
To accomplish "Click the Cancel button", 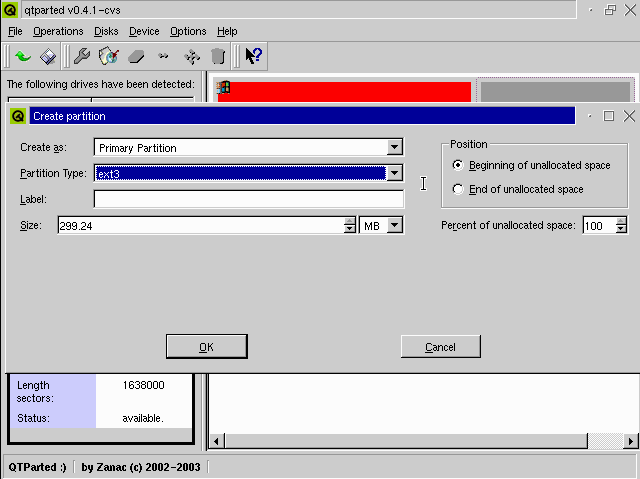I will (x=440, y=347).
